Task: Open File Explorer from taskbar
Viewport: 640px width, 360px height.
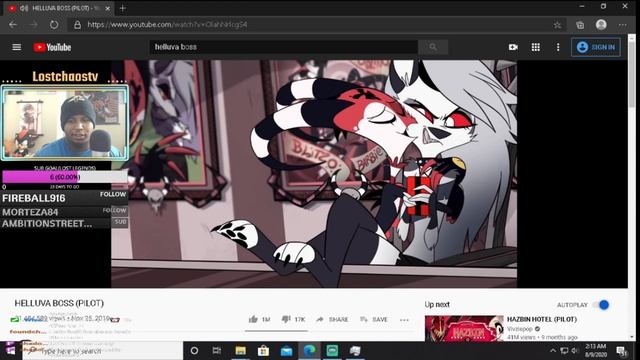Action: click(x=240, y=351)
